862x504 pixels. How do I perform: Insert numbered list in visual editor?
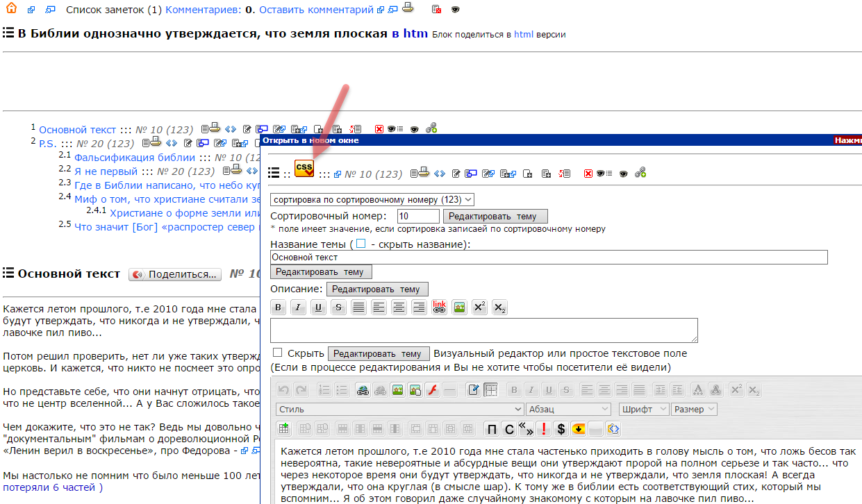point(324,390)
